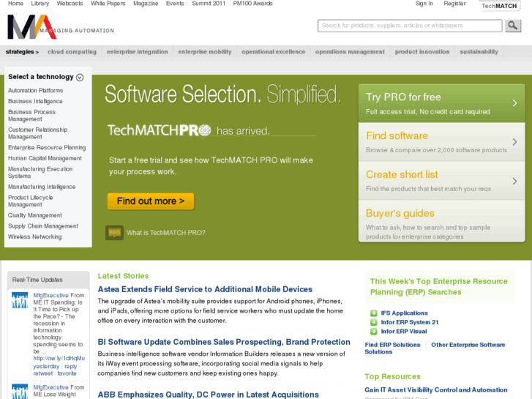Open Find software panel arrow
Viewport: 532px width, 399px height.
click(x=514, y=142)
